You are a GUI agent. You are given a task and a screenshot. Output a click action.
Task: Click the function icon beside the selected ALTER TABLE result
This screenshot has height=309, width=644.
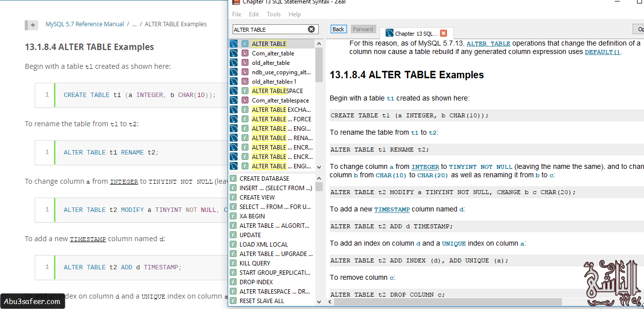(x=245, y=44)
